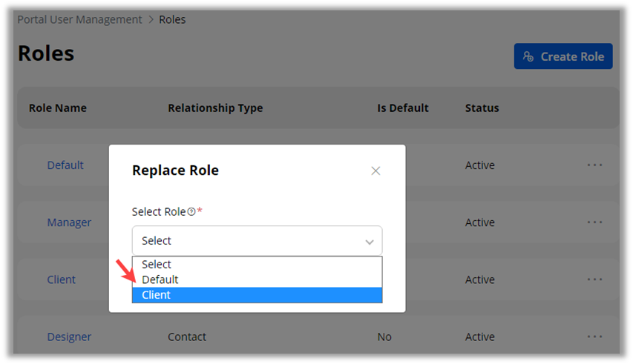
Task: Close the Replace Role dialog
Action: click(x=375, y=171)
